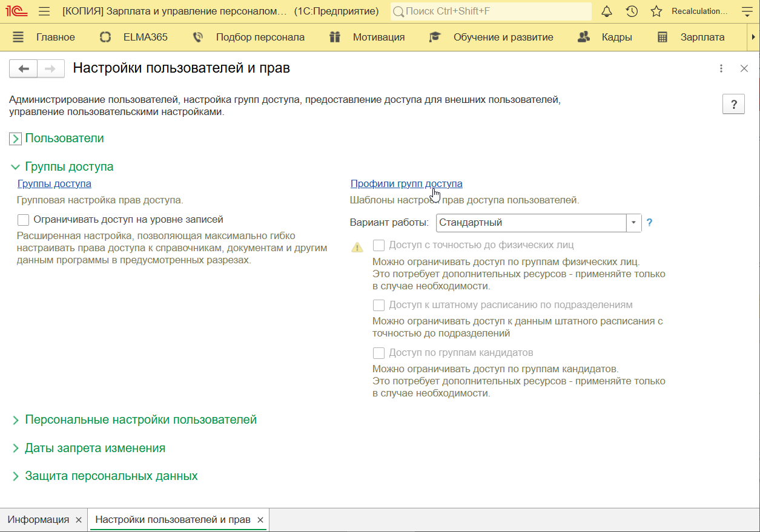Expand Персональные настройки пользователей section
The width and height of the screenshot is (760, 532).
[16, 420]
